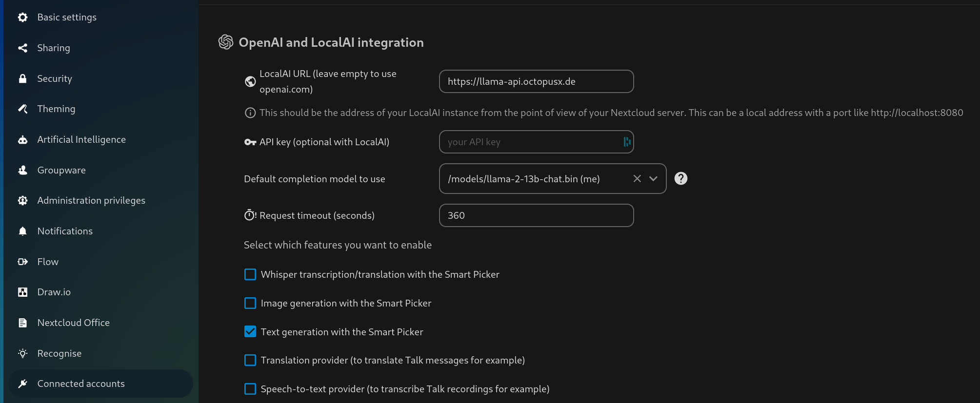Open Draw.io settings
This screenshot has height=403, width=980.
pyautogui.click(x=100, y=292)
